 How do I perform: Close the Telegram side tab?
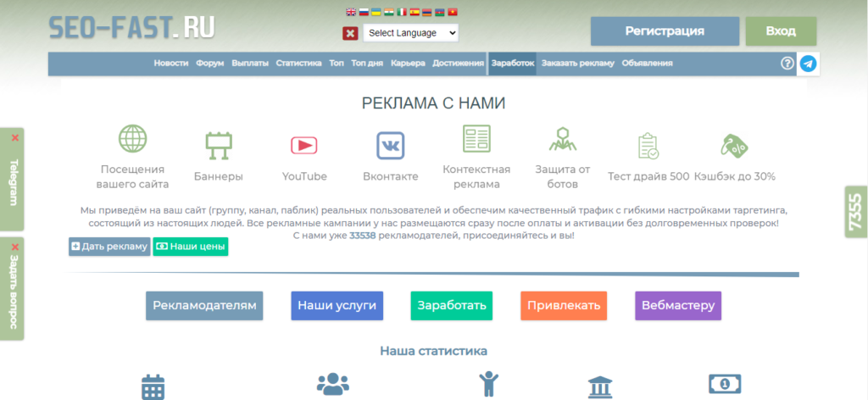(x=14, y=138)
